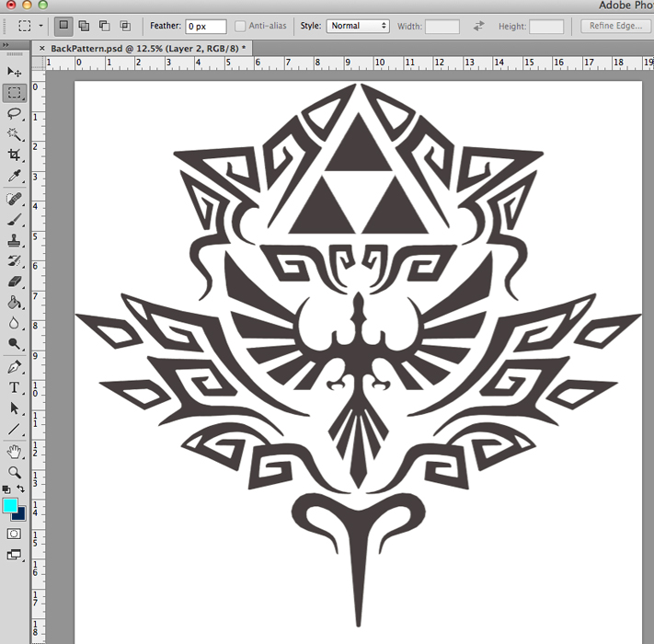Viewport: 654px width, 644px height.
Task: Select the Move tool
Action: (x=14, y=72)
